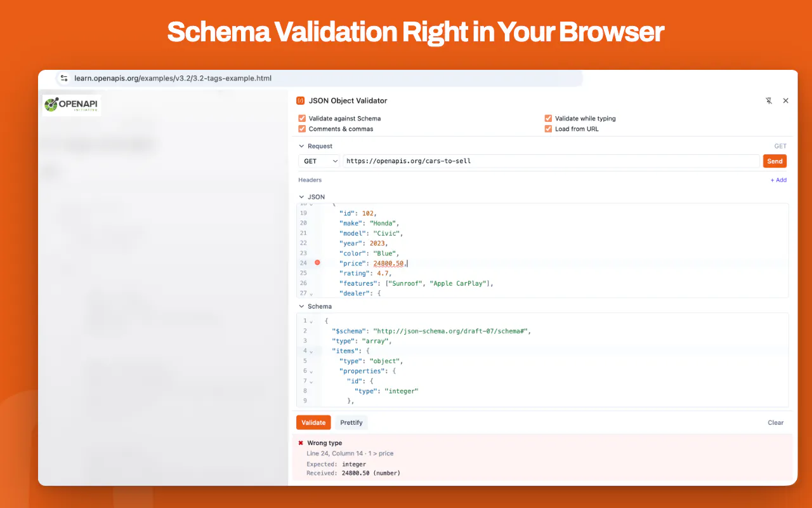812x508 pixels.
Task: Toggle Validate while typing checkbox
Action: coord(548,118)
